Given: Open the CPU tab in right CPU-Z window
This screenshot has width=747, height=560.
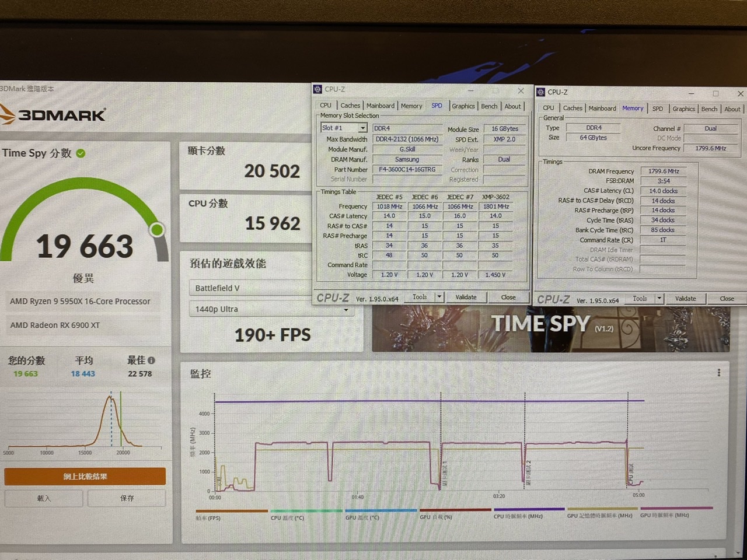Looking at the screenshot, I should (x=549, y=108).
